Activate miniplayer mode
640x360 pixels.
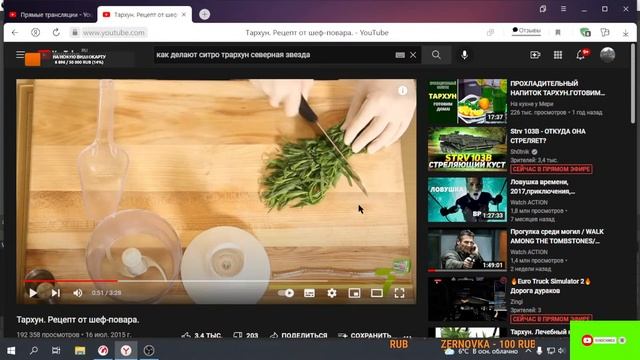[x=354, y=293]
